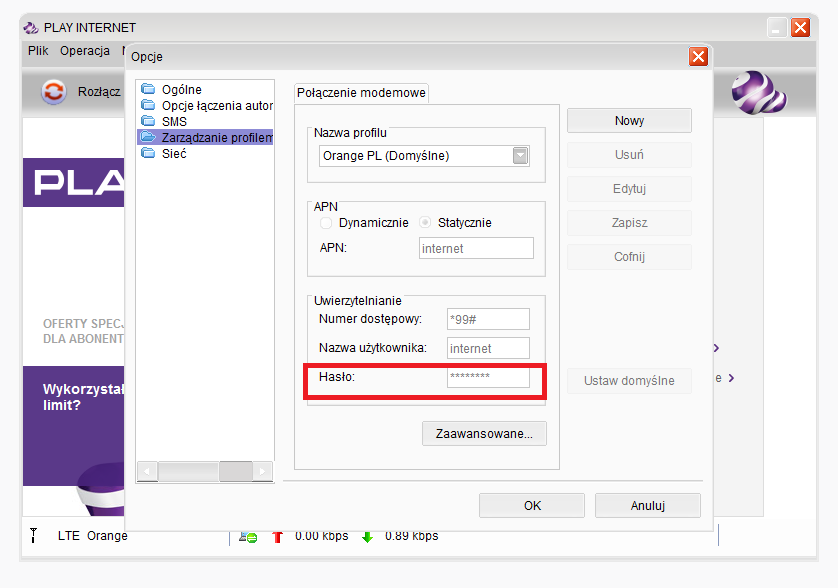Click the PLAY banner in main window
The width and height of the screenshot is (838, 588).
pos(74,182)
